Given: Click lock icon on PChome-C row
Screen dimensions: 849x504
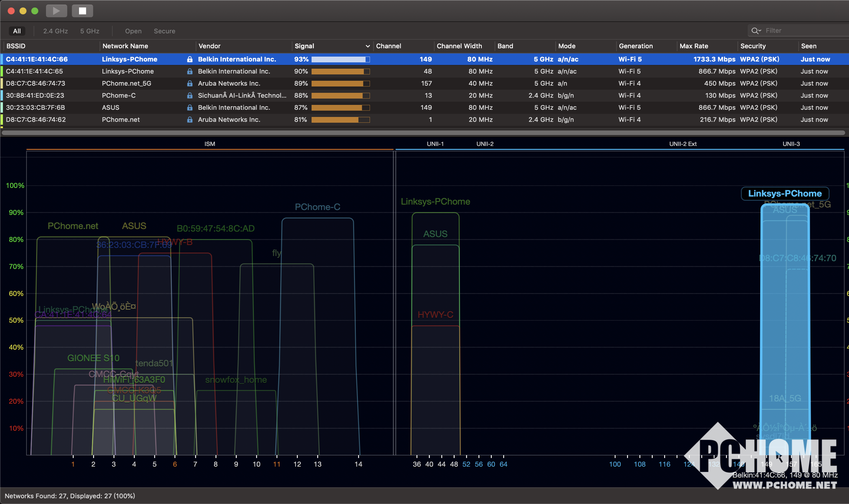Looking at the screenshot, I should 190,95.
